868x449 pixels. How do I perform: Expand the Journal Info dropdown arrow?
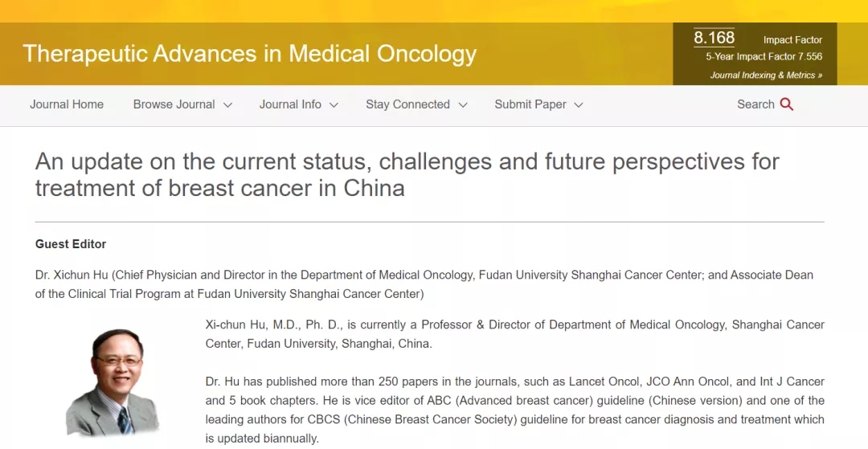pyautogui.click(x=334, y=105)
